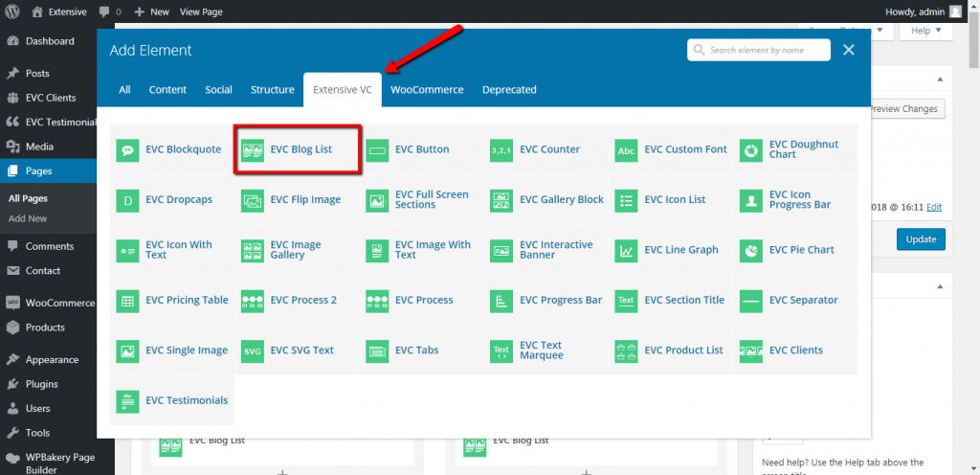
Task: Open the WooCommerce elements tab
Action: tap(428, 89)
